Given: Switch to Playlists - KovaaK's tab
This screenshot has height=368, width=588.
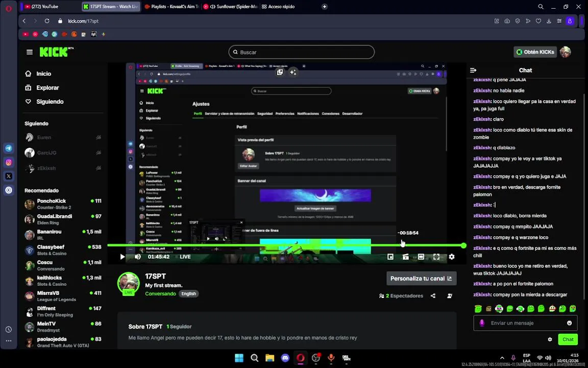Looking at the screenshot, I should 171,6.
